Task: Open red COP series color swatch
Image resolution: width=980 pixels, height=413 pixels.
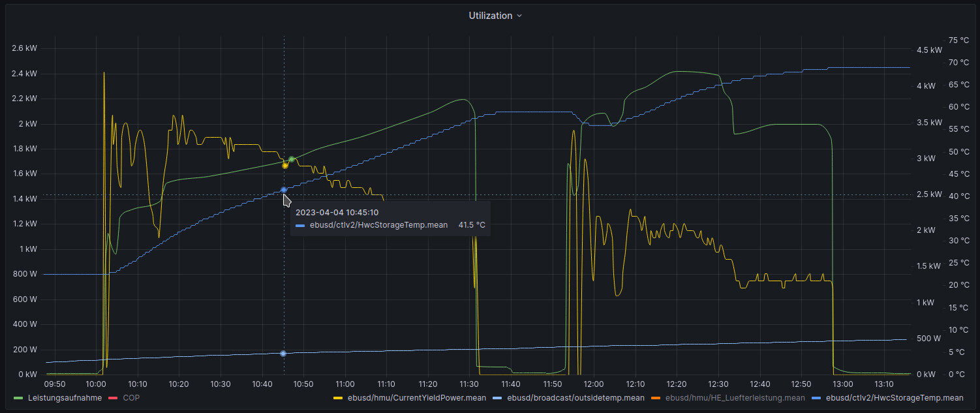Action: (x=112, y=398)
